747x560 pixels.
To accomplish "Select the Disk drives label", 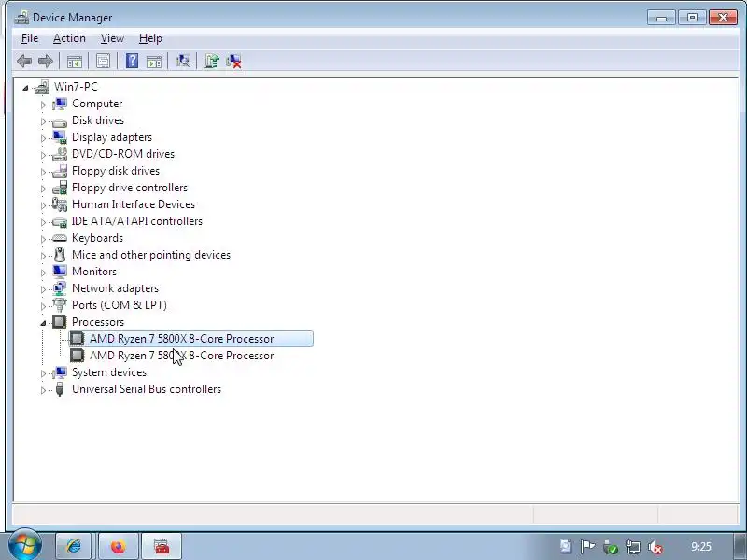I will (98, 120).
